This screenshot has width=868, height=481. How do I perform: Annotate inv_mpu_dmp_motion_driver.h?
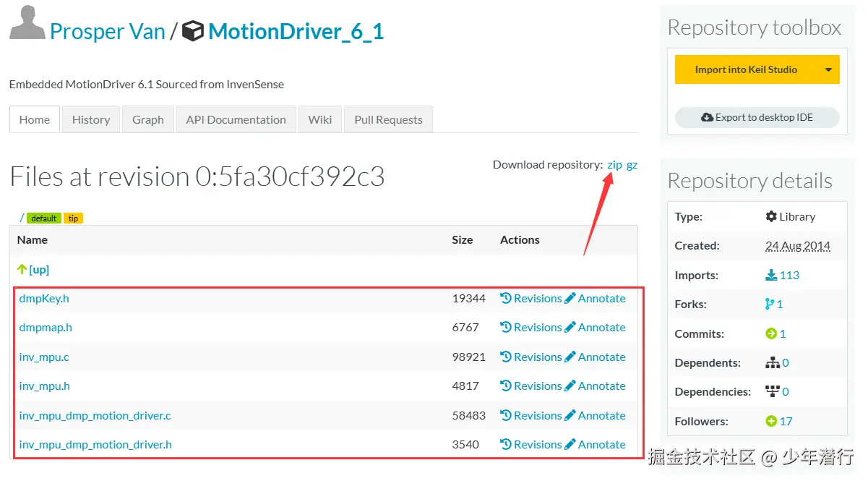[596, 444]
